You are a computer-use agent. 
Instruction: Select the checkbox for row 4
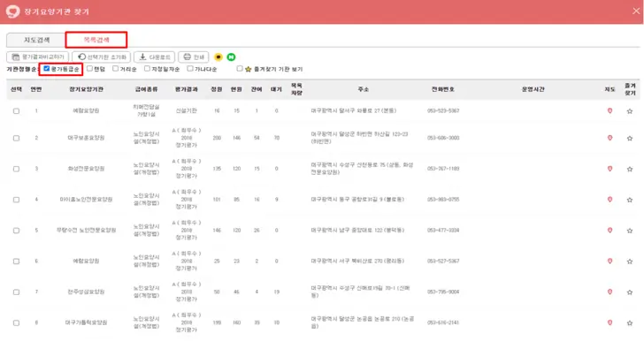click(16, 200)
